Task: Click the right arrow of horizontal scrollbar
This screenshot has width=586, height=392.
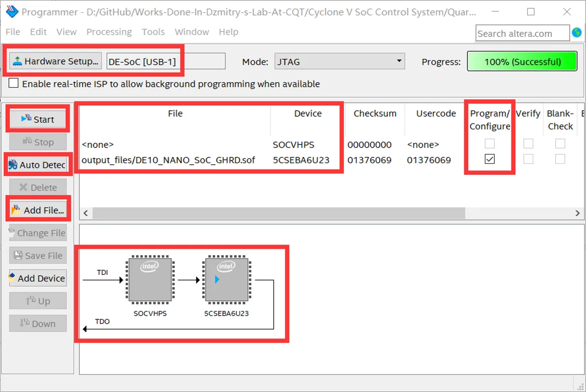Action: pyautogui.click(x=577, y=213)
